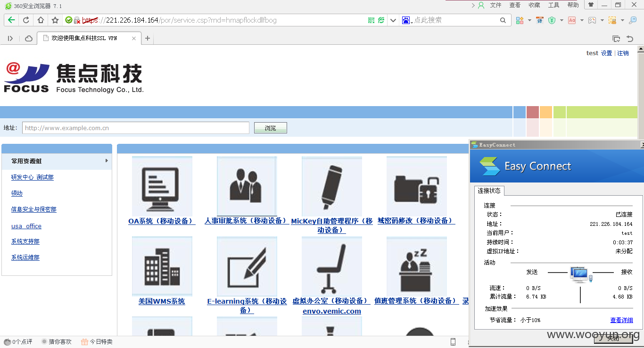
Task: Close the SSL VPN browser tab
Action: 134,38
